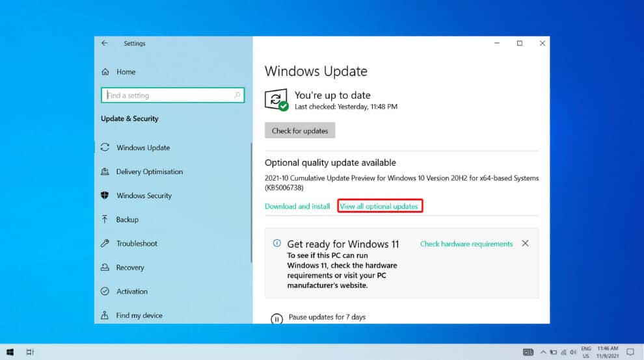Click the Windows 11 info circle icon
Viewport: 644px width, 360px height.
tap(277, 243)
